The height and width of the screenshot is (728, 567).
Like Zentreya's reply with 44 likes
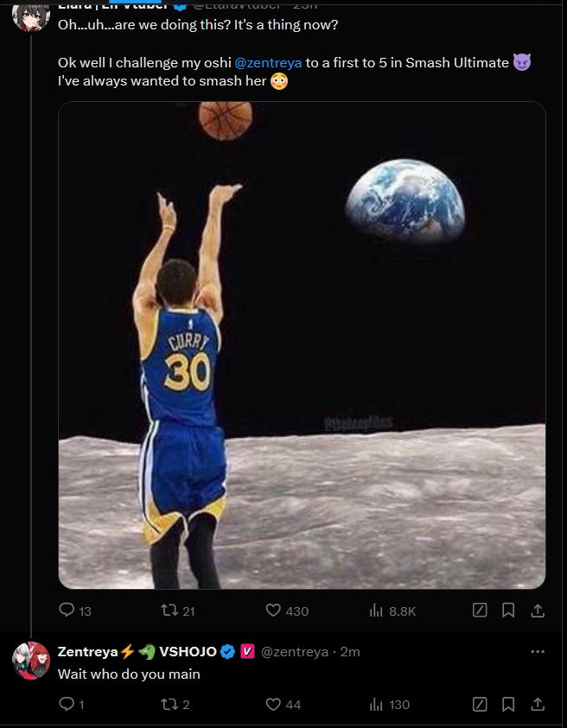tap(274, 704)
